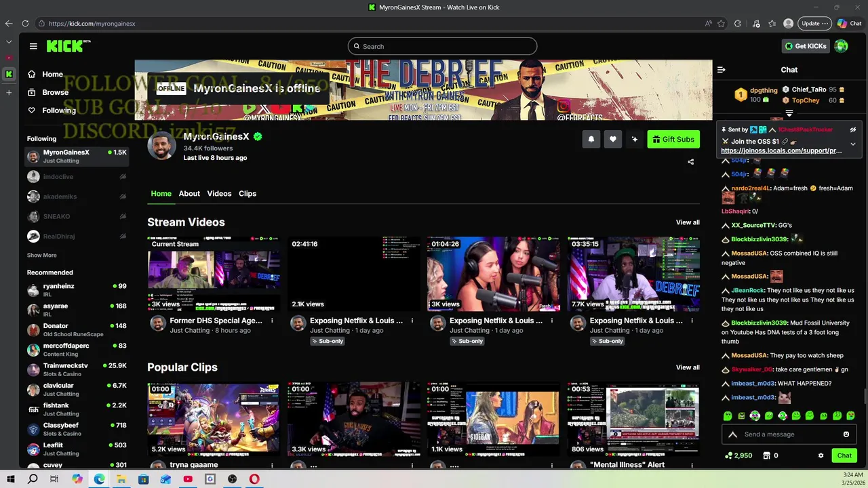Click the headphones green emote with pink glasses

pos(755,415)
